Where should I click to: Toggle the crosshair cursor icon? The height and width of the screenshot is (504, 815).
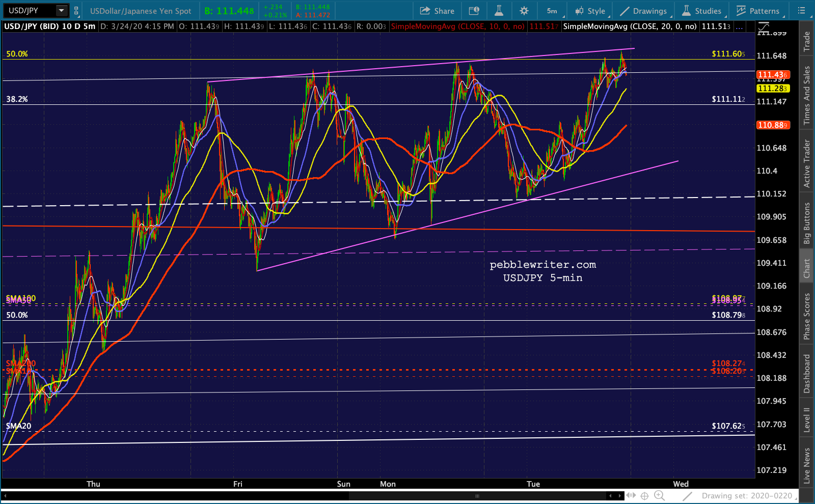pyautogui.click(x=644, y=495)
